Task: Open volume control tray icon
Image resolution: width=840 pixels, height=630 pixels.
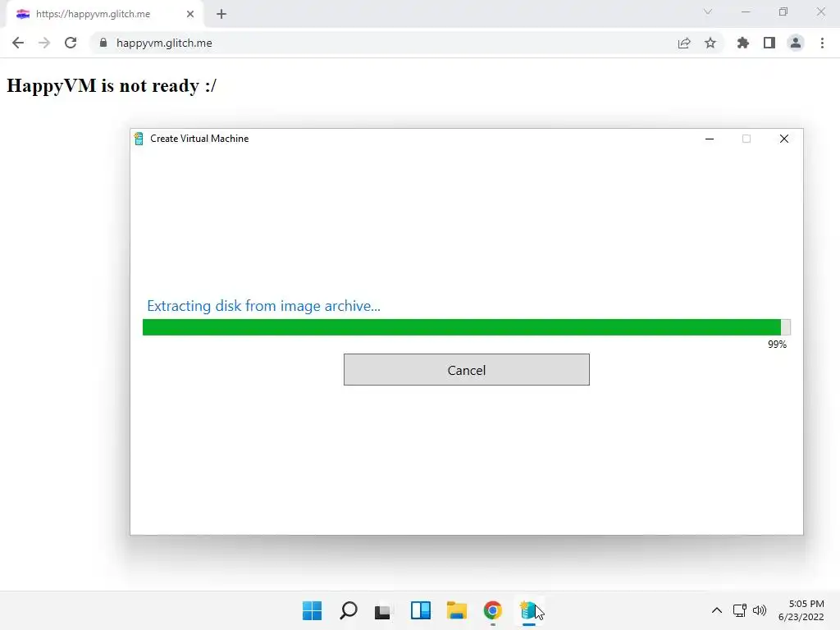Action: tap(760, 610)
